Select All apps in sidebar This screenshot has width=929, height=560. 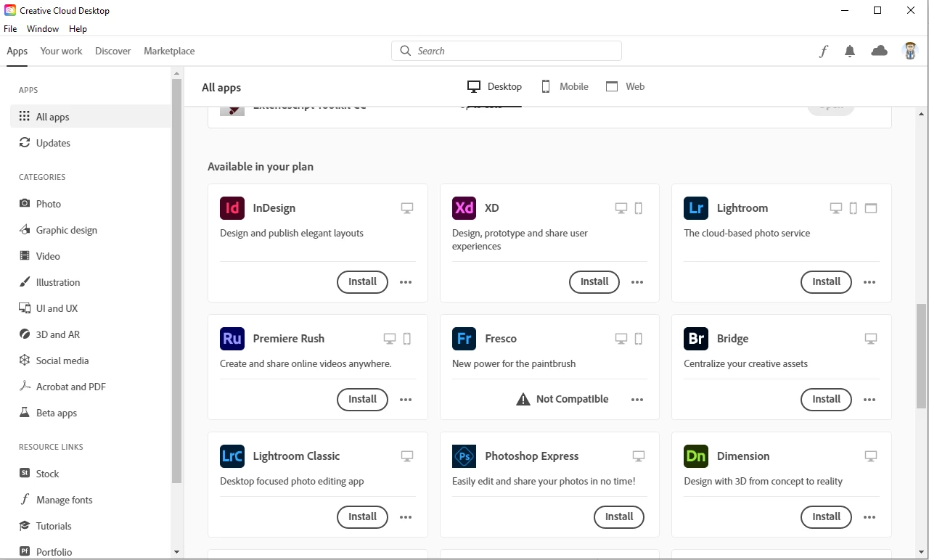91,117
